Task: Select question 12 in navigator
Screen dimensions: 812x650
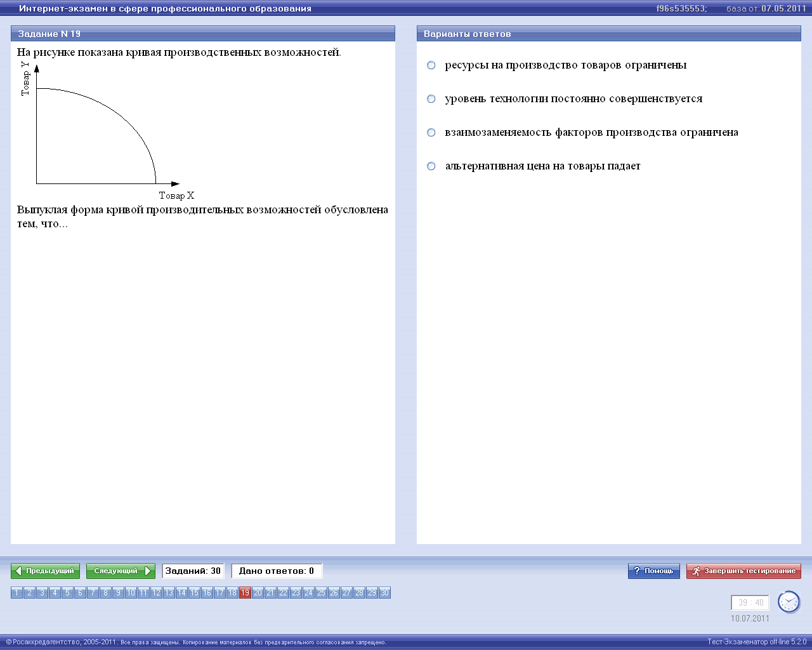Action: [x=156, y=593]
